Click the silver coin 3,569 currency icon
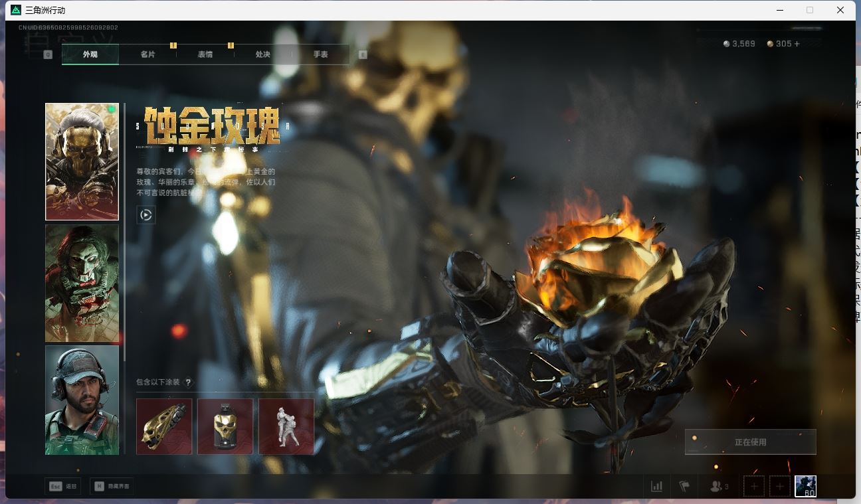 click(727, 44)
